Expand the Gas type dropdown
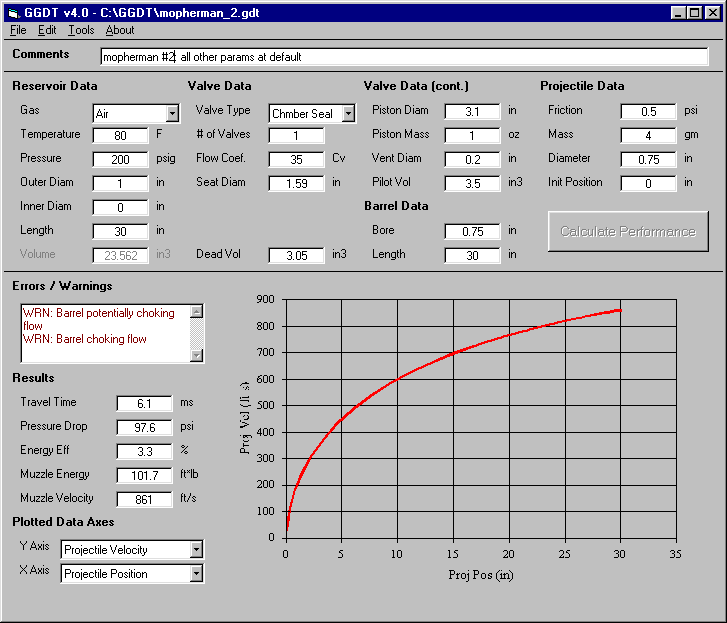 pos(172,114)
